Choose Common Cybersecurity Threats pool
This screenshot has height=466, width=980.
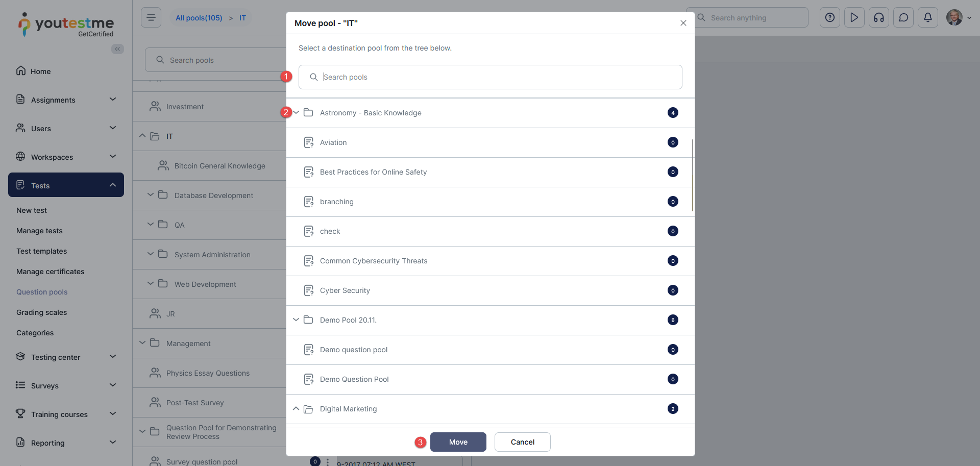(374, 261)
